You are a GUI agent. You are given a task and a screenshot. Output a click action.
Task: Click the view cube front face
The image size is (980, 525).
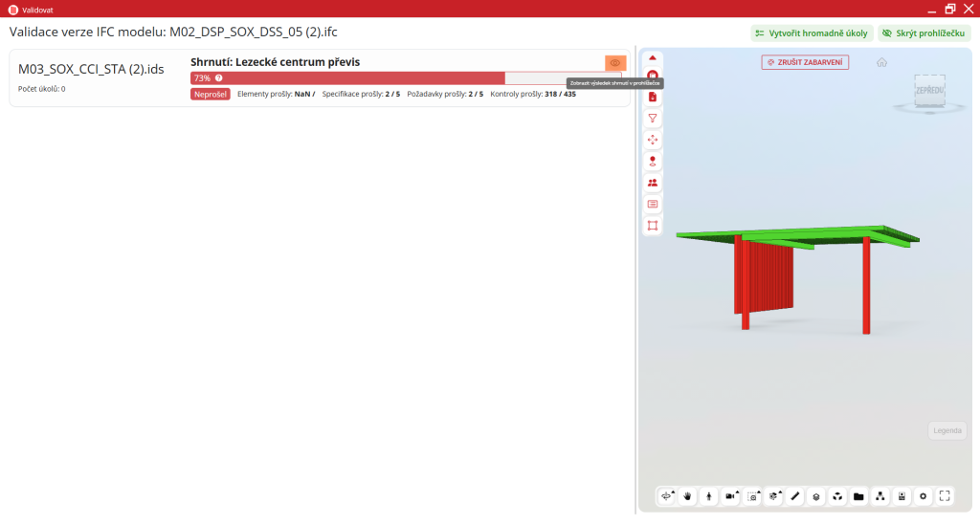point(926,91)
